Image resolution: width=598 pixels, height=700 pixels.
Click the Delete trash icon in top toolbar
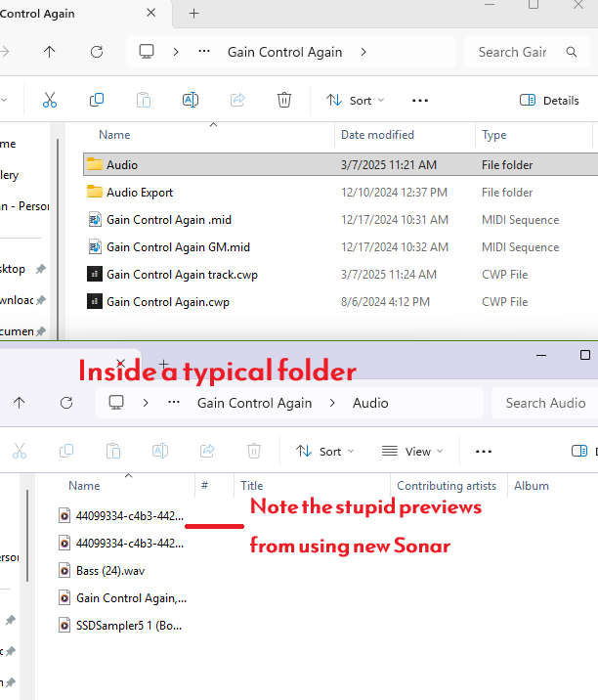coord(284,100)
